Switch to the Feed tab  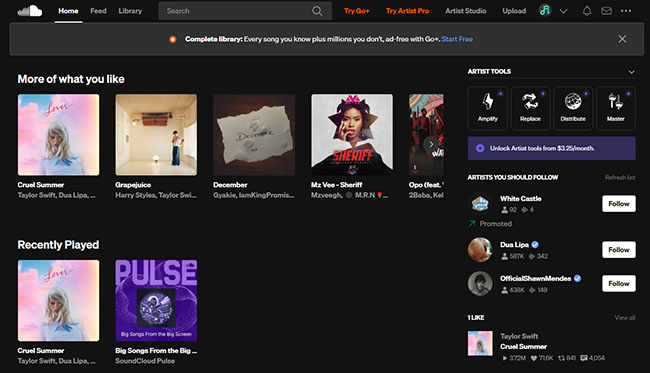(98, 11)
